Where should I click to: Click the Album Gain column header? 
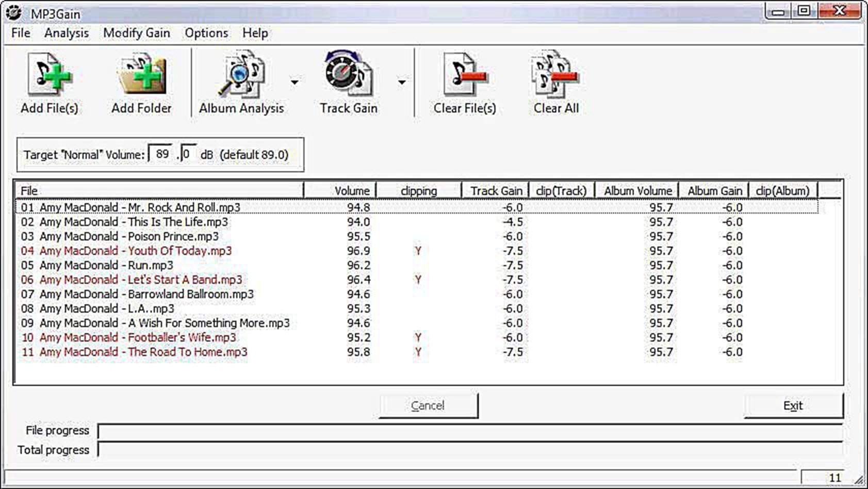click(714, 190)
